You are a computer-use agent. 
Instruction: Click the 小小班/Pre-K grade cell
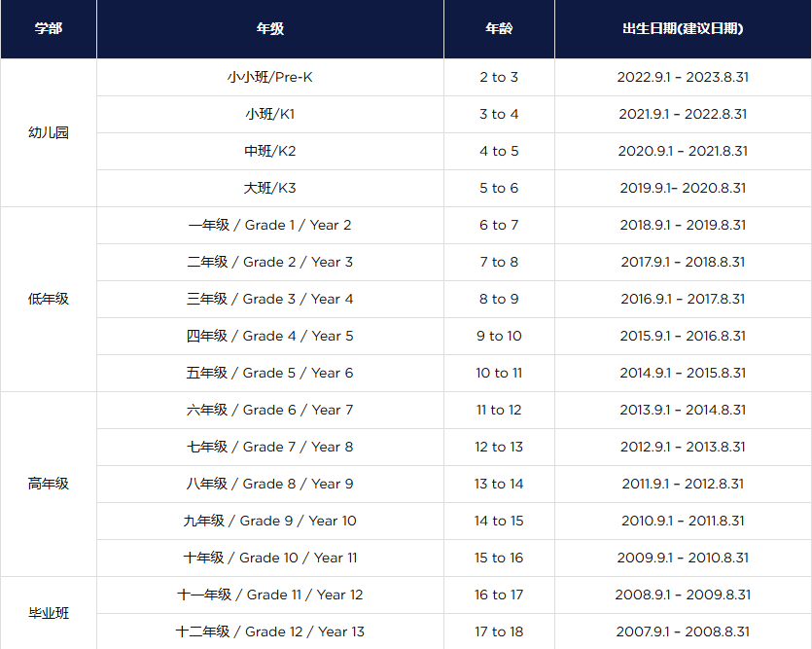pyautogui.click(x=269, y=77)
